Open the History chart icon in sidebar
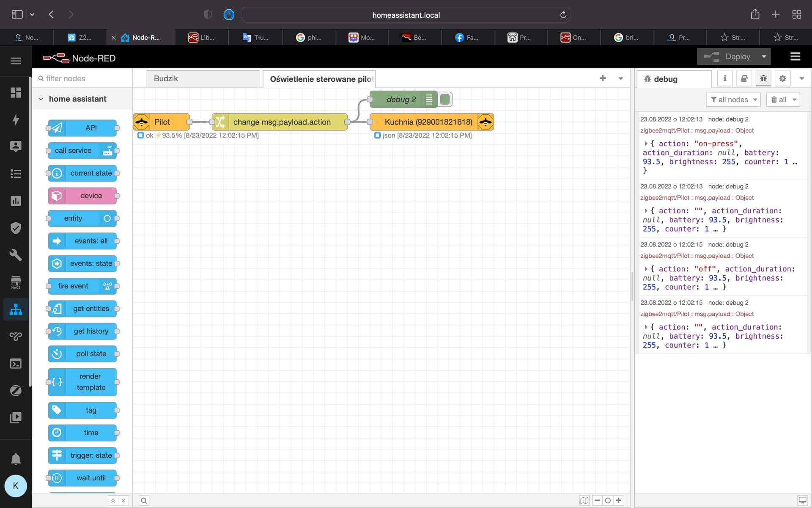Screen dimensions: 812x508 click(16, 201)
